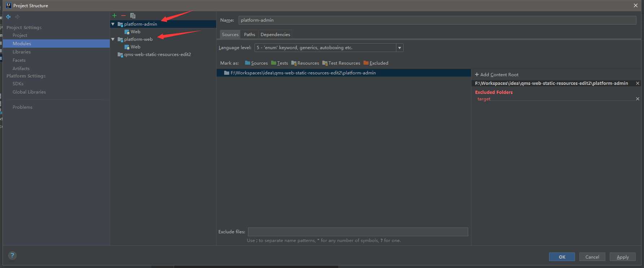Switch to the Sources tab

point(230,35)
